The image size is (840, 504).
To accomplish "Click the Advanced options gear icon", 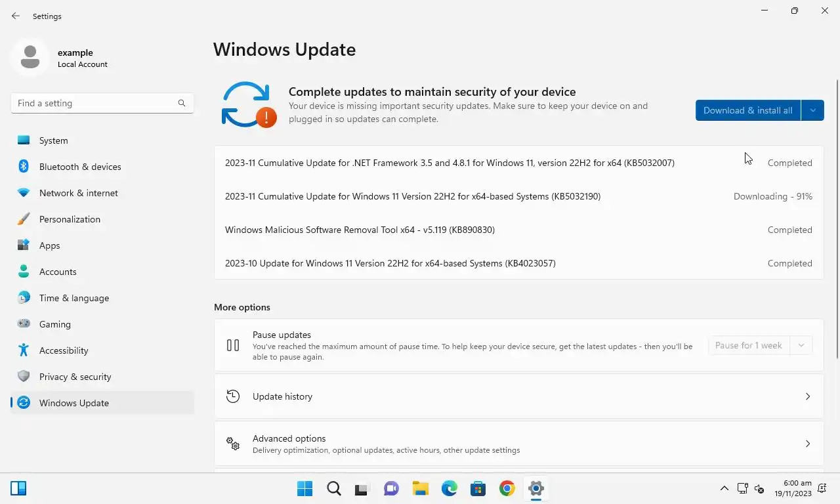I will (x=233, y=444).
